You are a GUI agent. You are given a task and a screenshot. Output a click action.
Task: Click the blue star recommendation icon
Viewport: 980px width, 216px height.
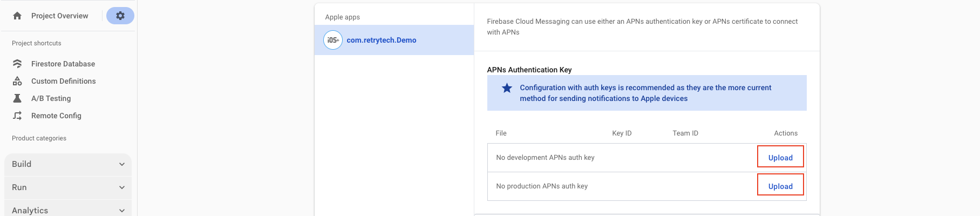tap(507, 88)
